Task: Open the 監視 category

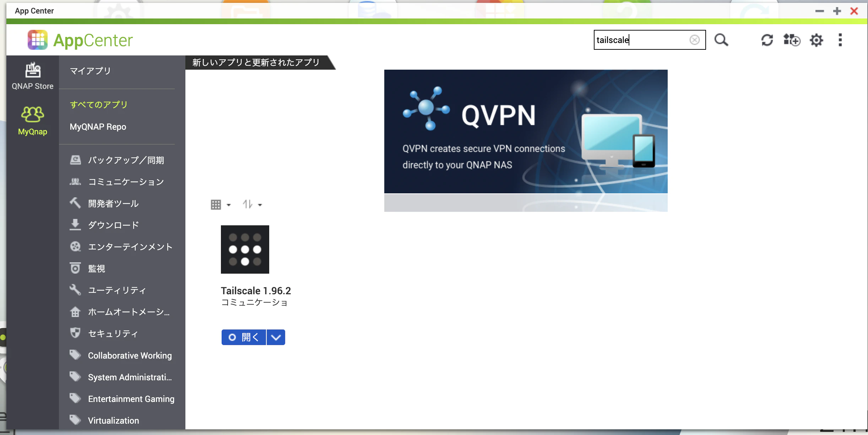Action: [x=97, y=269]
